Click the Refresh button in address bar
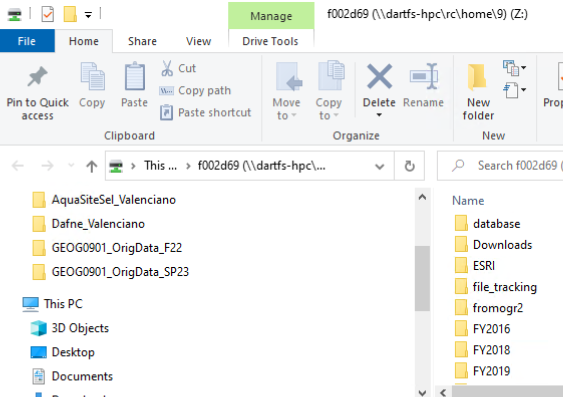 tap(409, 166)
